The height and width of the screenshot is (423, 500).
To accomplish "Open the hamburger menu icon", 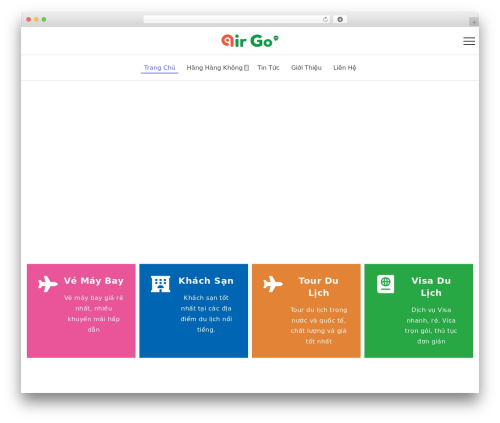I will pyautogui.click(x=469, y=41).
